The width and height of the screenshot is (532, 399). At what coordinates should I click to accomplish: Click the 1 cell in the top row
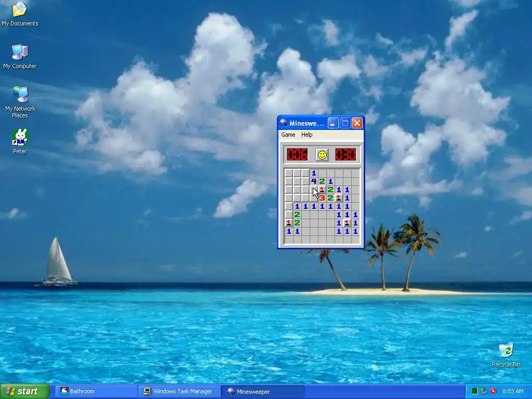point(313,173)
